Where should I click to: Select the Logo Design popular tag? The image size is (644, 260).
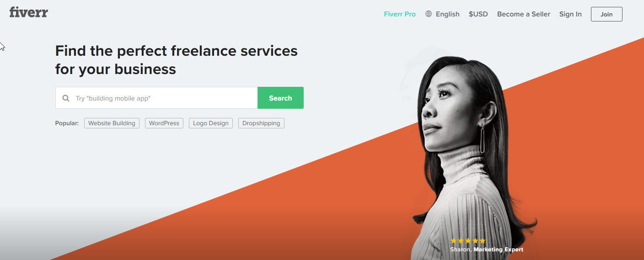click(211, 123)
